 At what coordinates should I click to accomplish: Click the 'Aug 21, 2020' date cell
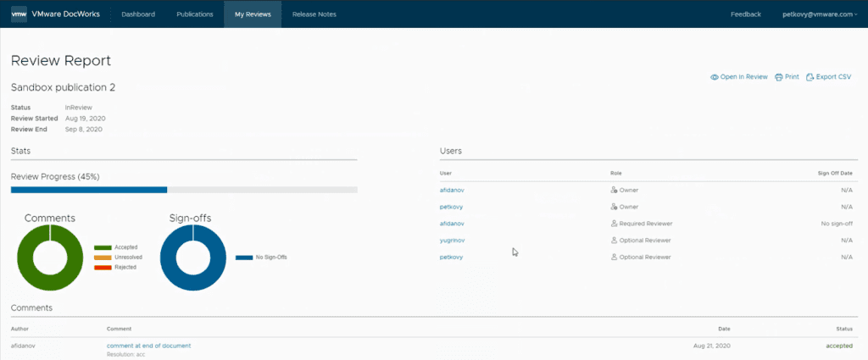pos(712,346)
